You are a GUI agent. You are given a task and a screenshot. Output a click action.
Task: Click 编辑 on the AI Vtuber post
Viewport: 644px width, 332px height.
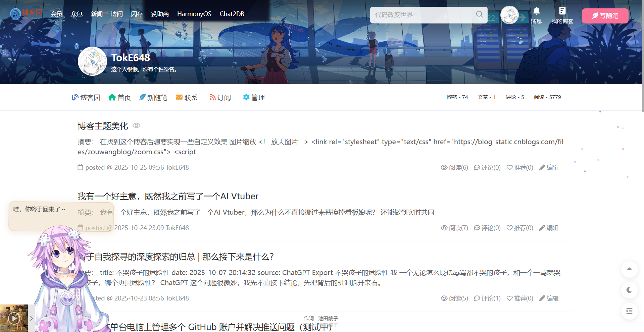pos(549,228)
